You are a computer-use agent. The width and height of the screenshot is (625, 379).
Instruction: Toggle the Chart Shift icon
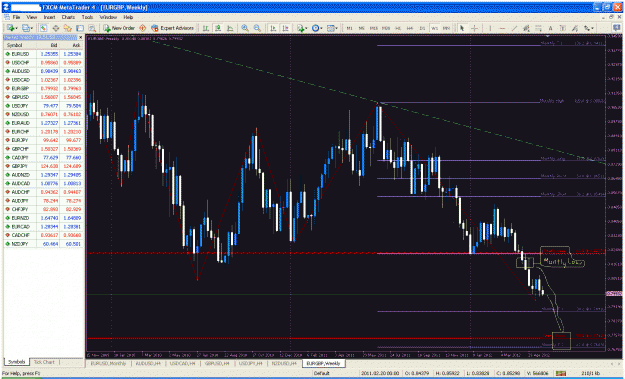[x=285, y=28]
